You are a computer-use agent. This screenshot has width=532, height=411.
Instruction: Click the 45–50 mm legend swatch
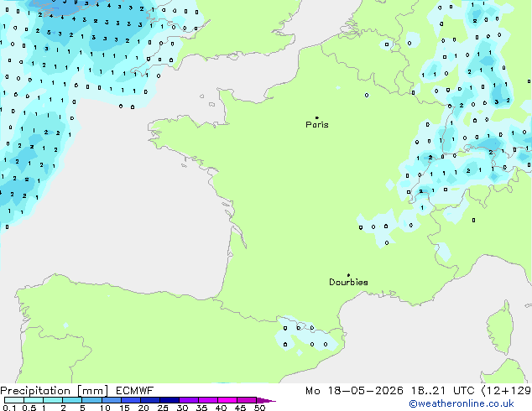tap(247, 400)
